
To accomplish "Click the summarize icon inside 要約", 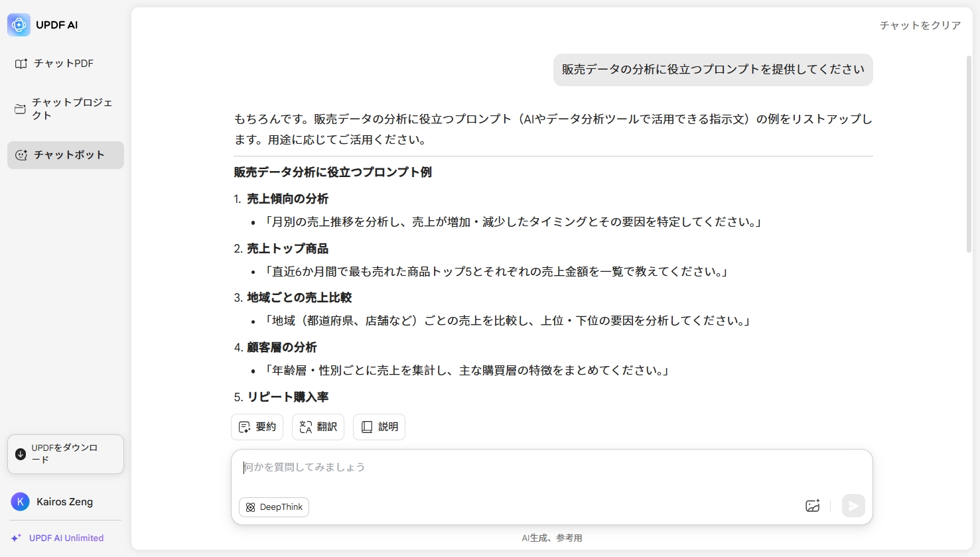I will click(244, 427).
